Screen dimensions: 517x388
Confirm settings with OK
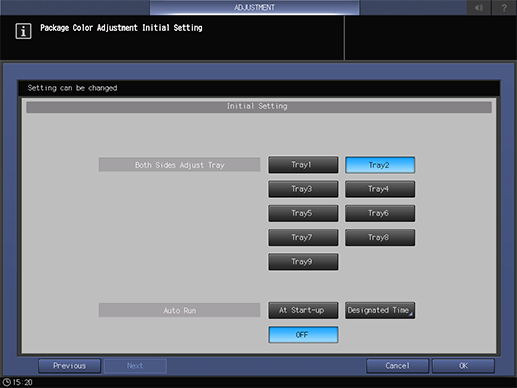(463, 366)
